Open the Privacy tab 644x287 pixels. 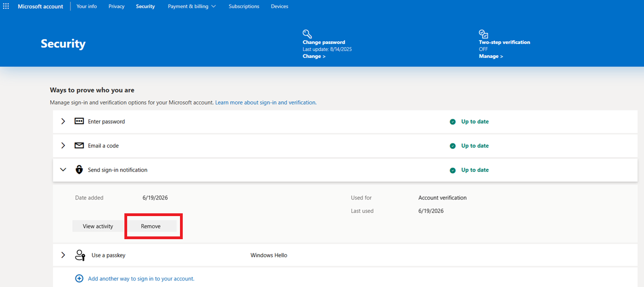117,6
